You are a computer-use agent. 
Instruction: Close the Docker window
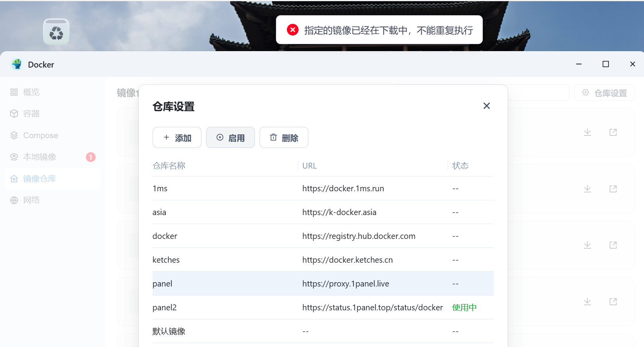(x=633, y=64)
